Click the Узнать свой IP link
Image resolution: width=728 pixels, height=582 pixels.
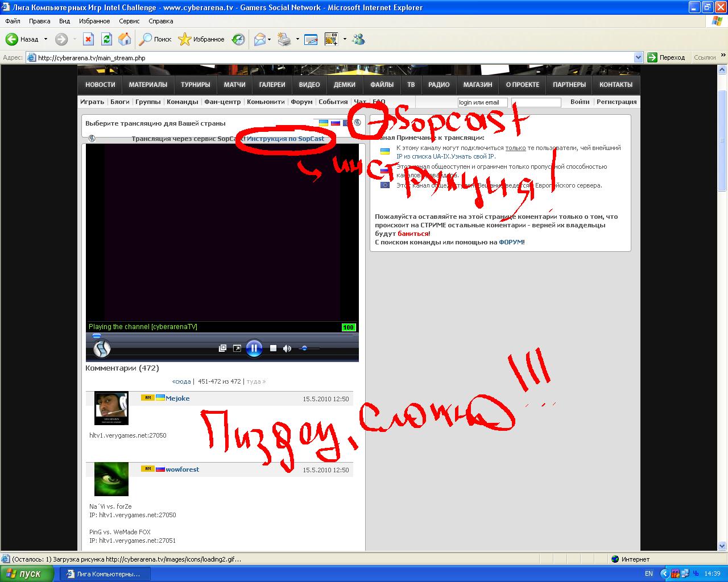click(x=473, y=156)
